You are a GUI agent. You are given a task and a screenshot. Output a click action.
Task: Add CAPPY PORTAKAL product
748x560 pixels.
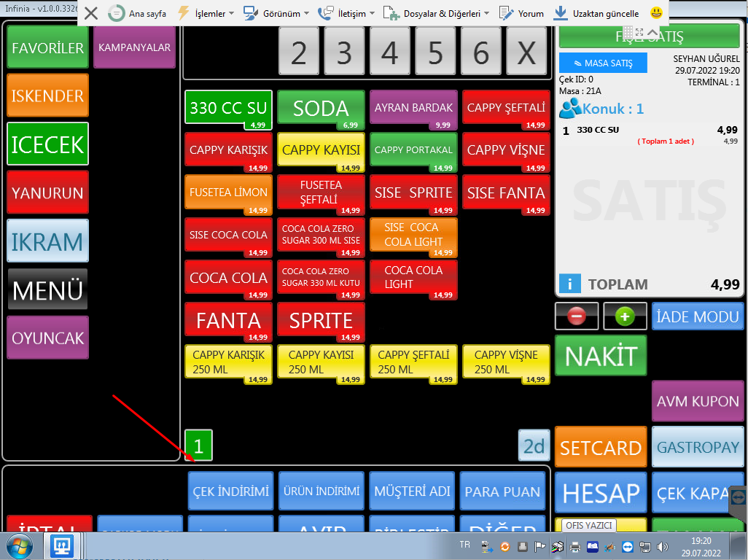(413, 152)
